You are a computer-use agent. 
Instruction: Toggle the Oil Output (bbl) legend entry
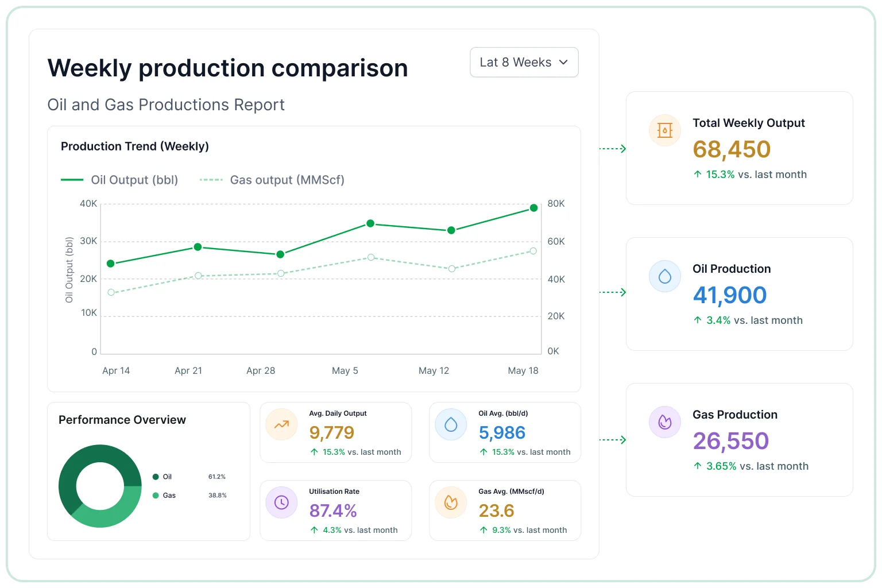[119, 180]
